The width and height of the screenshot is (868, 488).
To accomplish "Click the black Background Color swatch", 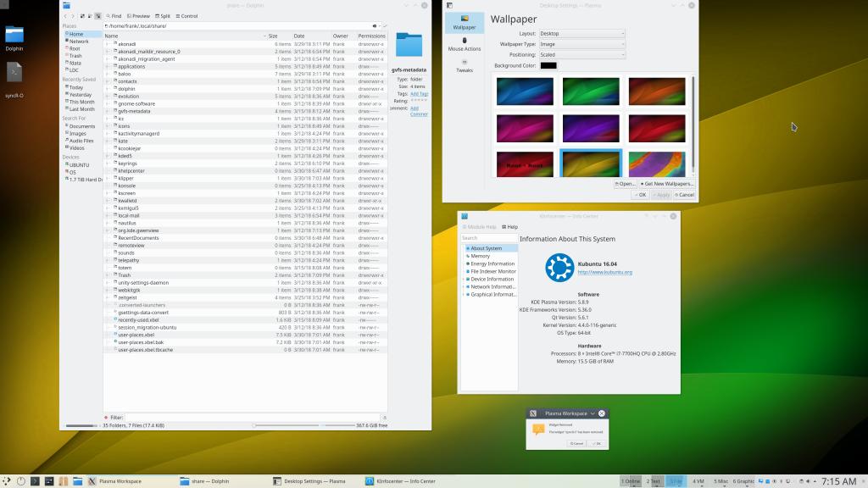I will pos(548,66).
